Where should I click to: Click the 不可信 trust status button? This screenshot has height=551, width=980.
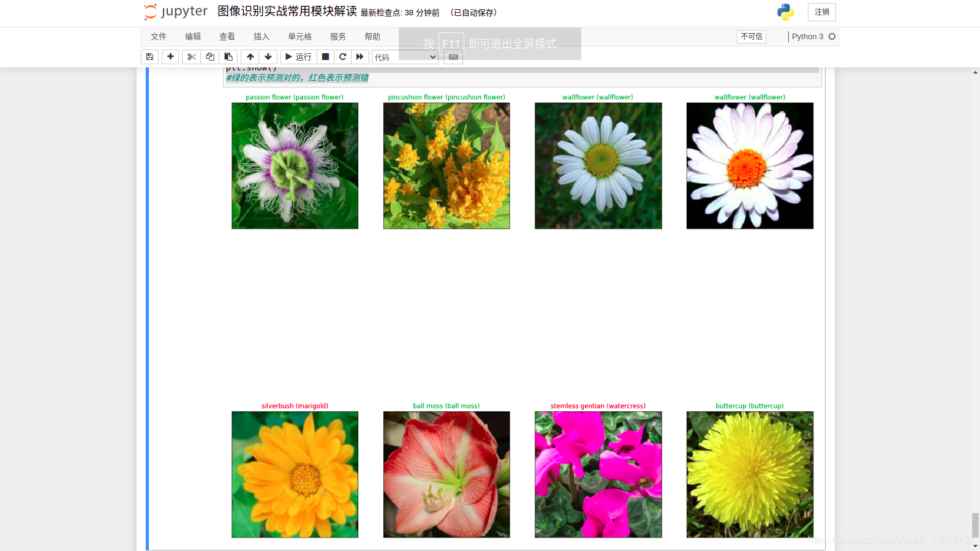[x=751, y=36]
